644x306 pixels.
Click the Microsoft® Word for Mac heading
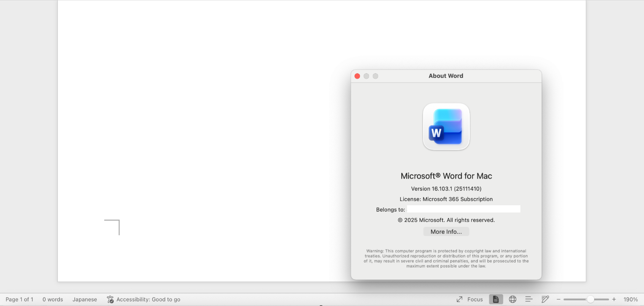[x=446, y=176]
